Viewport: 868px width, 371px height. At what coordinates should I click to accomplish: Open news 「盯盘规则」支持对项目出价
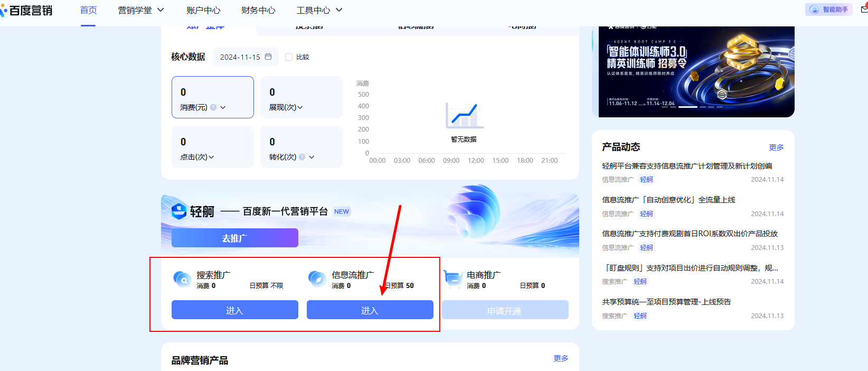pyautogui.click(x=690, y=268)
